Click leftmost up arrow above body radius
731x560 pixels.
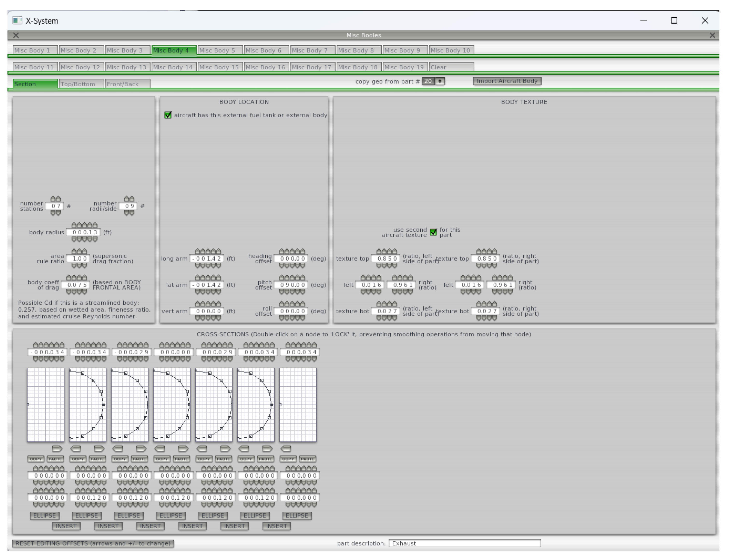tap(74, 225)
